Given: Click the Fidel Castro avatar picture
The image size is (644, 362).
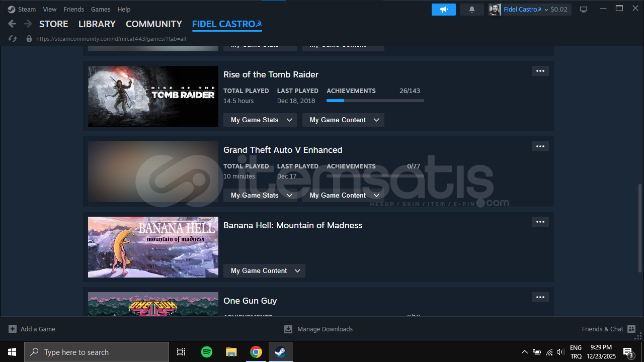Looking at the screenshot, I should [495, 10].
